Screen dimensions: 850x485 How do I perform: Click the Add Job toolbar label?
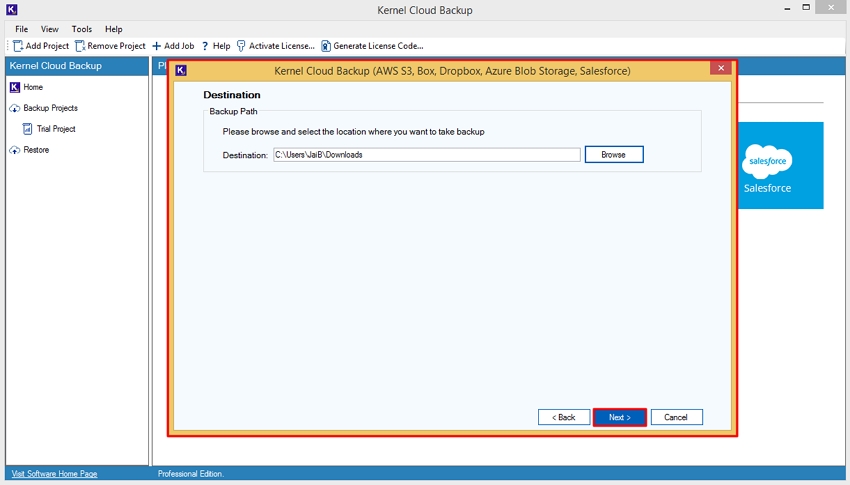click(179, 46)
